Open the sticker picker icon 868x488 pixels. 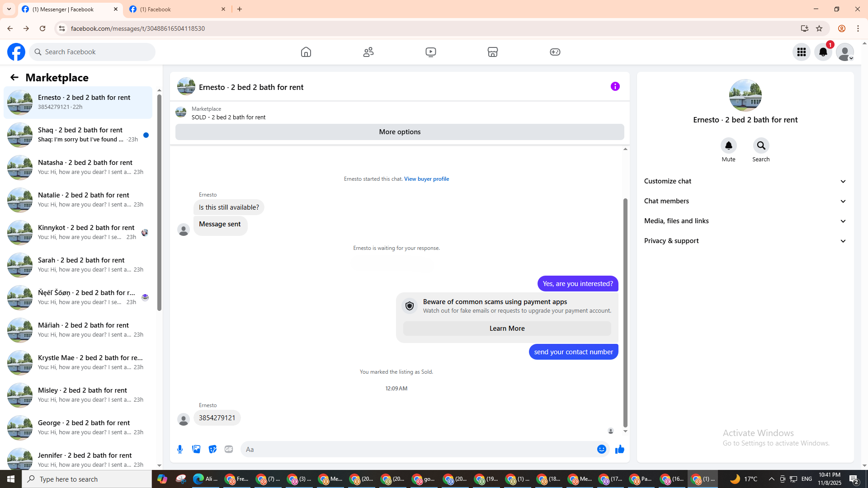(x=212, y=449)
